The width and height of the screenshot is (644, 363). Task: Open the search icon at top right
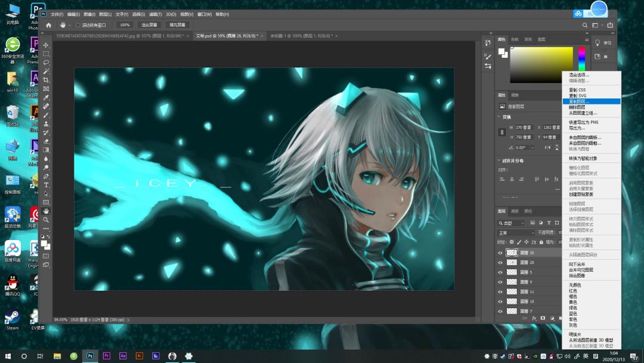pos(585,25)
